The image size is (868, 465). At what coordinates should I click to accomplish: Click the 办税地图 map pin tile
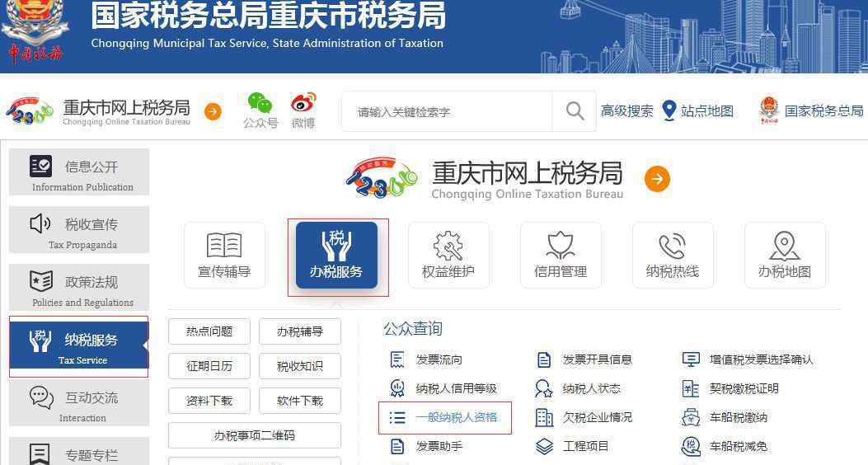point(785,256)
